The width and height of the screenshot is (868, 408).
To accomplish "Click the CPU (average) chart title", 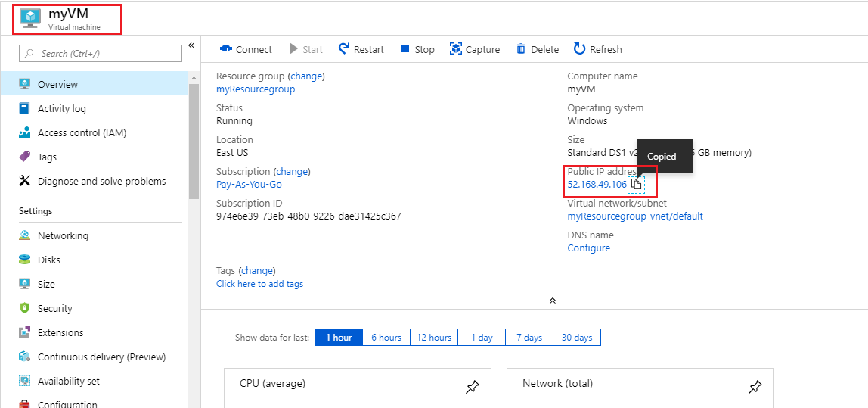I will pyautogui.click(x=272, y=383).
